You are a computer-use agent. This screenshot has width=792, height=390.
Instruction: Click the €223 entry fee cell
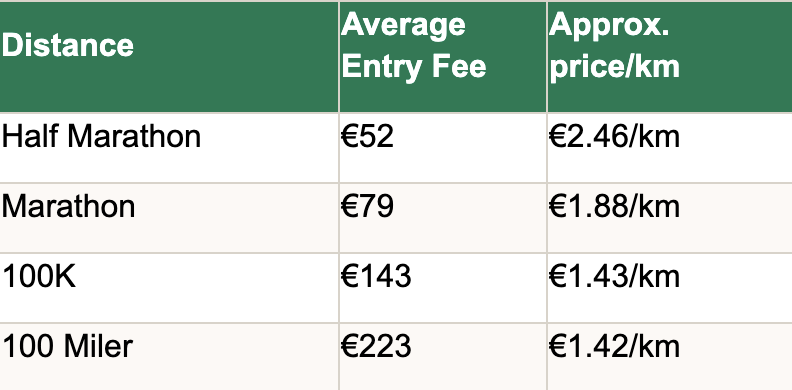pyautogui.click(x=442, y=357)
